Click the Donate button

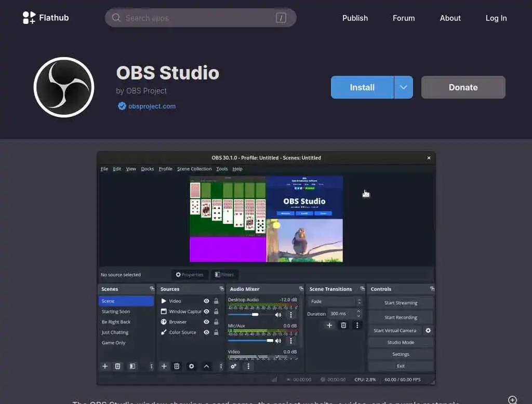click(x=463, y=87)
